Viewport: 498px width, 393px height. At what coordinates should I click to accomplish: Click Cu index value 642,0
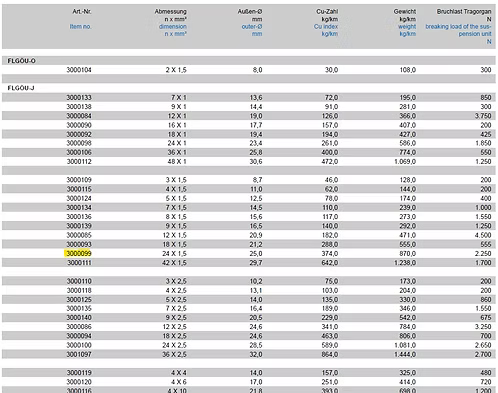(x=330, y=263)
